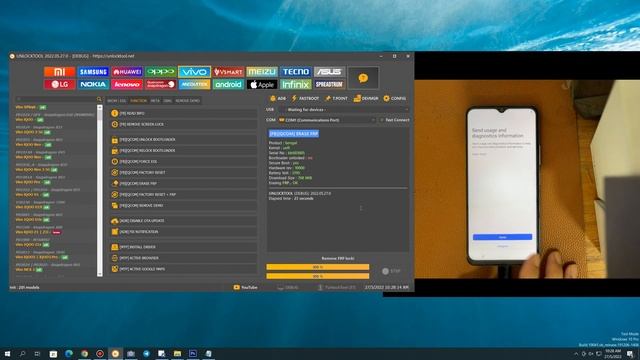Select the Android brand logo

point(228,84)
